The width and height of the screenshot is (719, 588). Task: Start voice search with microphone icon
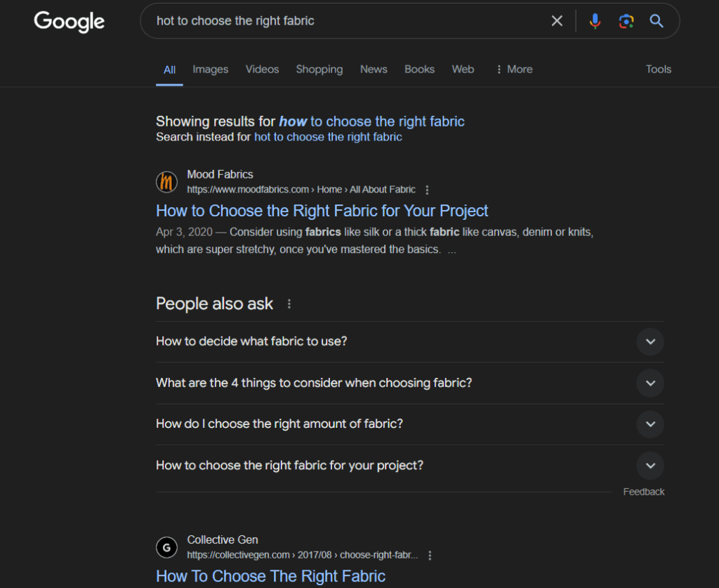tap(595, 21)
